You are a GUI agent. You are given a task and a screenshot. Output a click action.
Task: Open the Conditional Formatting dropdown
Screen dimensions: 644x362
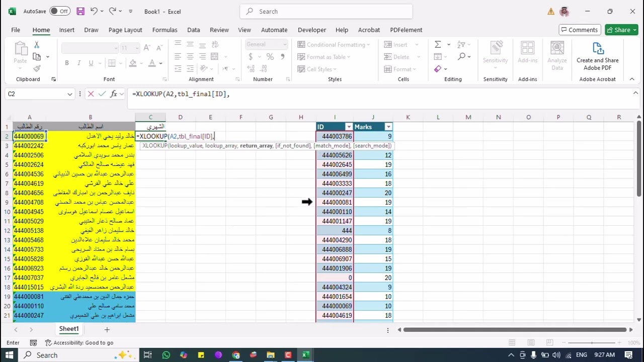tap(334, 45)
